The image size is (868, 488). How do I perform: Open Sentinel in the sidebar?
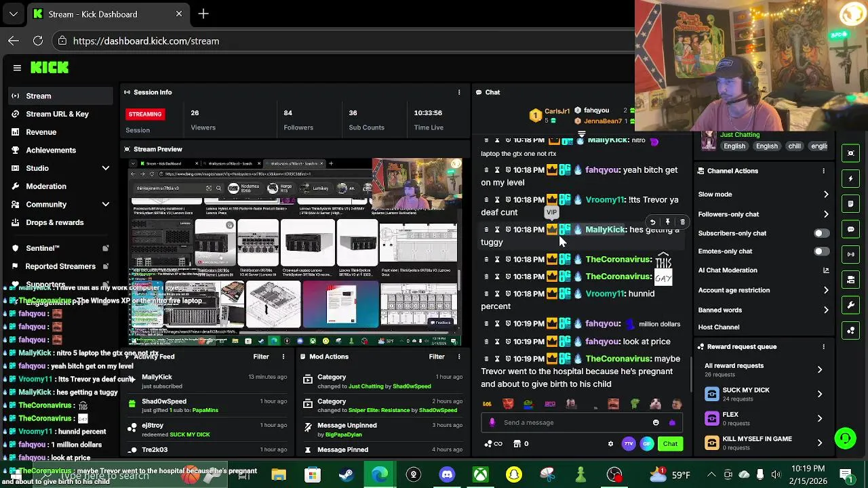(x=60, y=248)
